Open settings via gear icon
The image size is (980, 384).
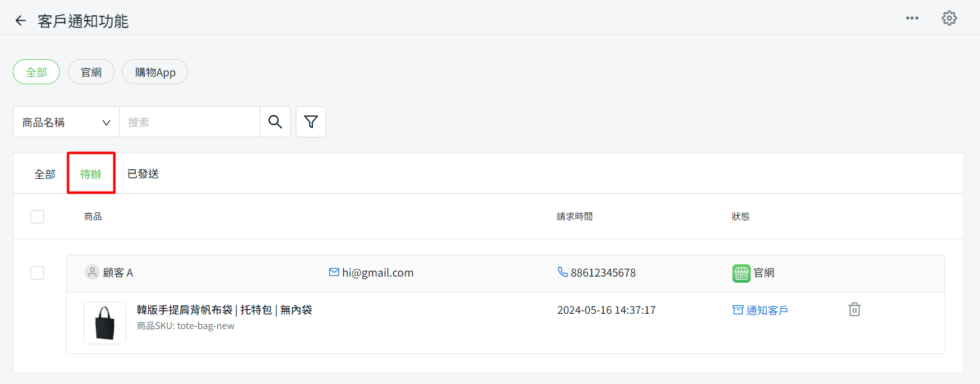[949, 18]
